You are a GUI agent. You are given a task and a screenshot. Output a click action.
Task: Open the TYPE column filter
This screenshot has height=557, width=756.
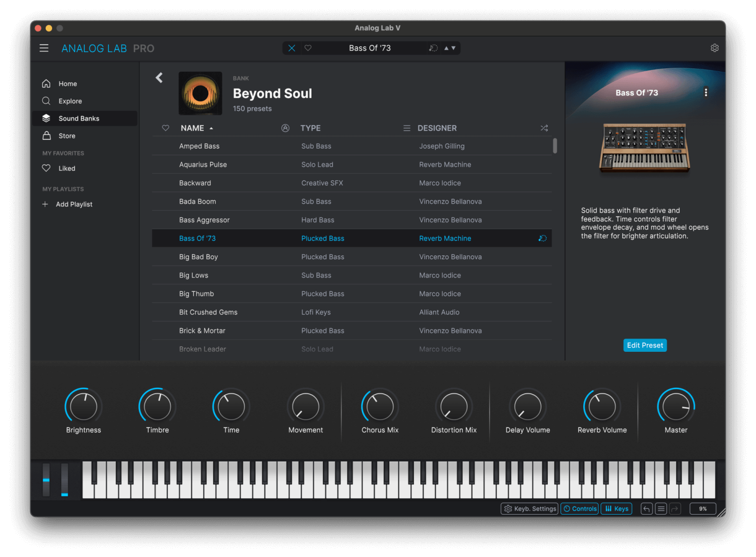310,128
